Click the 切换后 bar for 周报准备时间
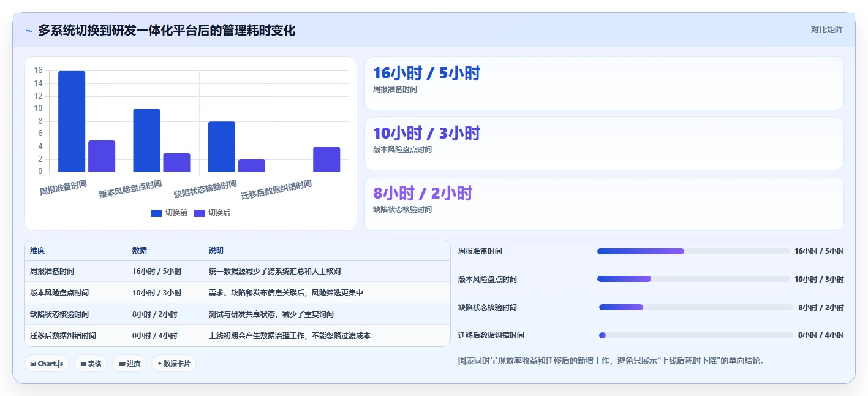This screenshot has width=868, height=396. [102, 156]
